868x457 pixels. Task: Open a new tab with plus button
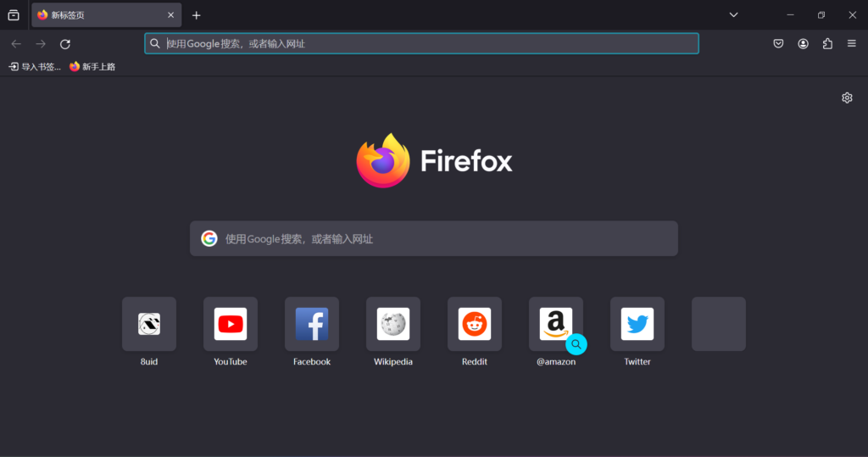click(196, 15)
